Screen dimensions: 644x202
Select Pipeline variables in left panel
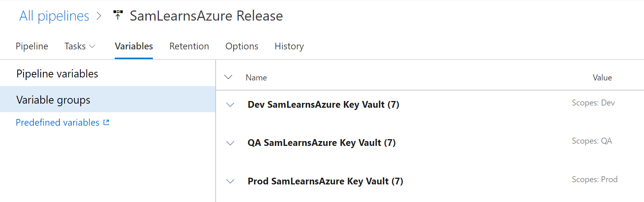(x=57, y=74)
